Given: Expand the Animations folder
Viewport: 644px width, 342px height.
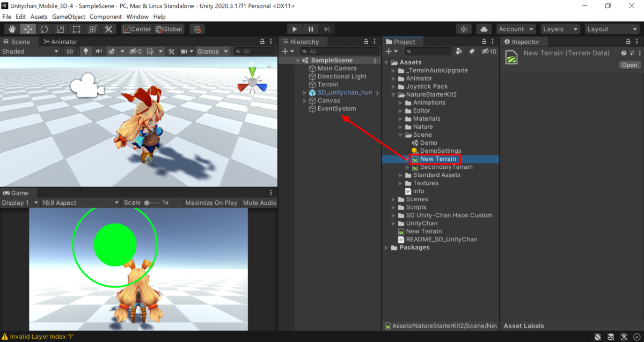Looking at the screenshot, I should (400, 103).
